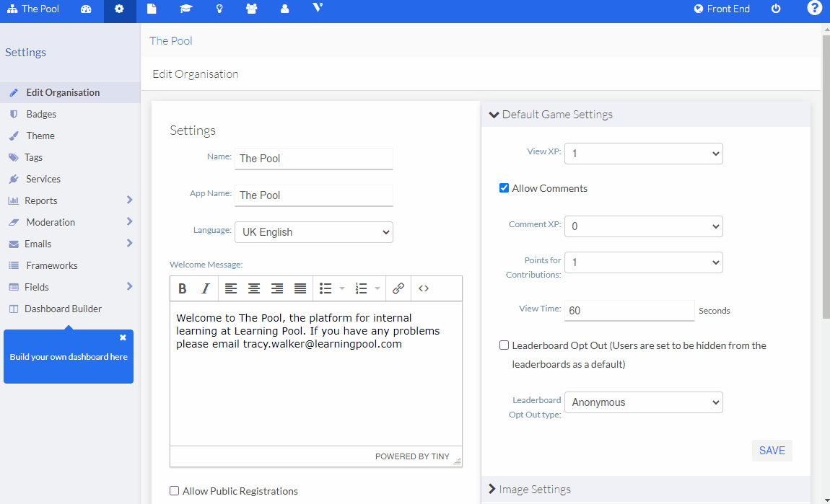Screen dimensions: 830x504
Task: Select Theme in the Settings sidebar
Action: [x=43, y=136]
